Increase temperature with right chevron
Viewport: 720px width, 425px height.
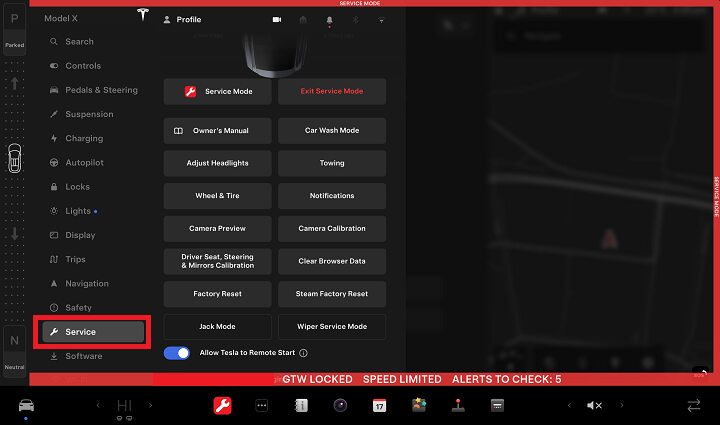(150, 405)
